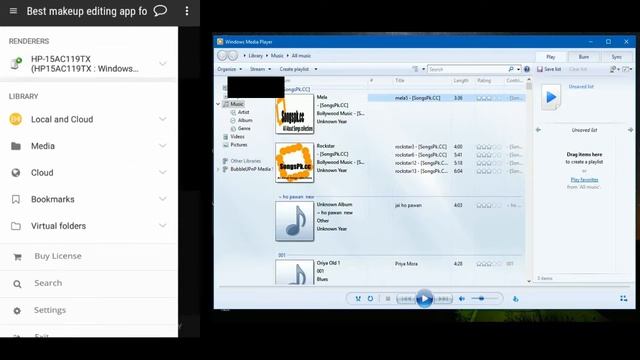
Task: Open the hamburger menu in BubbleUPnP header
Action: coord(13,11)
